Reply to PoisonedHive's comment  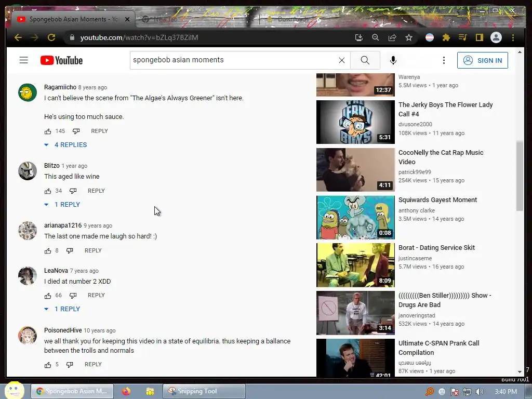pyautogui.click(x=93, y=364)
